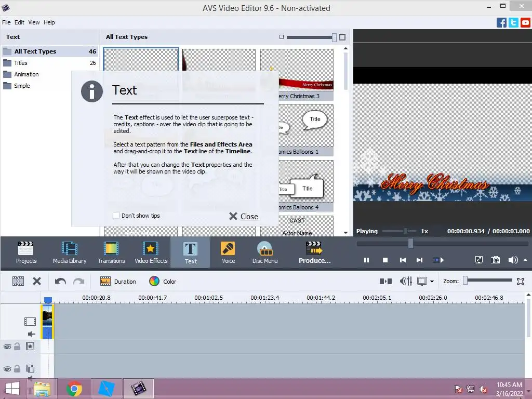Click the storyboard/timeline switch icon

pos(385,281)
